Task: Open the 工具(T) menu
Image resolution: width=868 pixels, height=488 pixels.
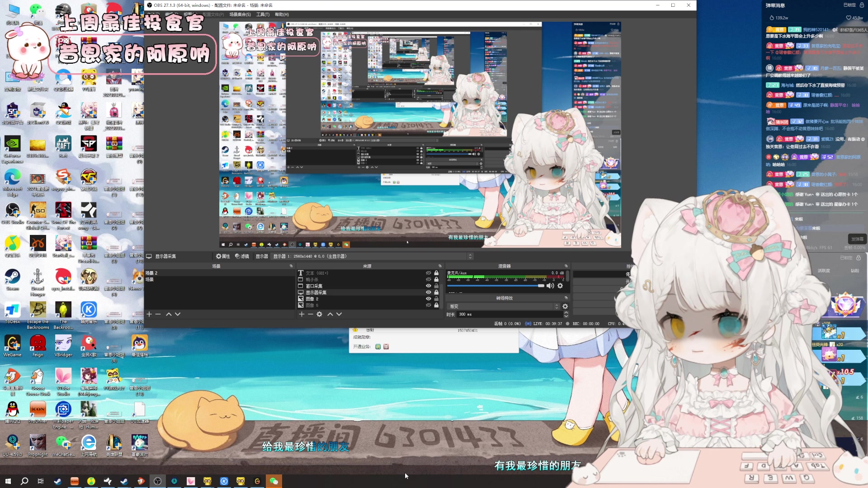Action: pos(263,14)
